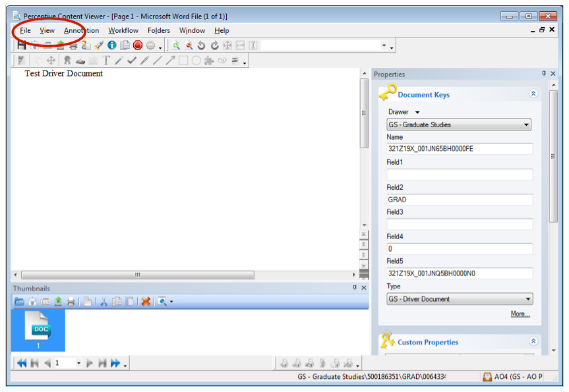Open the Drawer dropdown showing GS - Graduate Studies
The image size is (569, 392).
click(459, 125)
